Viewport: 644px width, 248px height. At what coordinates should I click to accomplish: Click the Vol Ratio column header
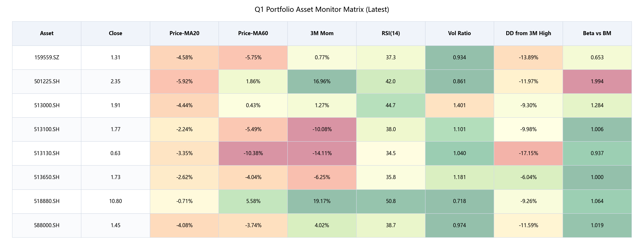459,33
